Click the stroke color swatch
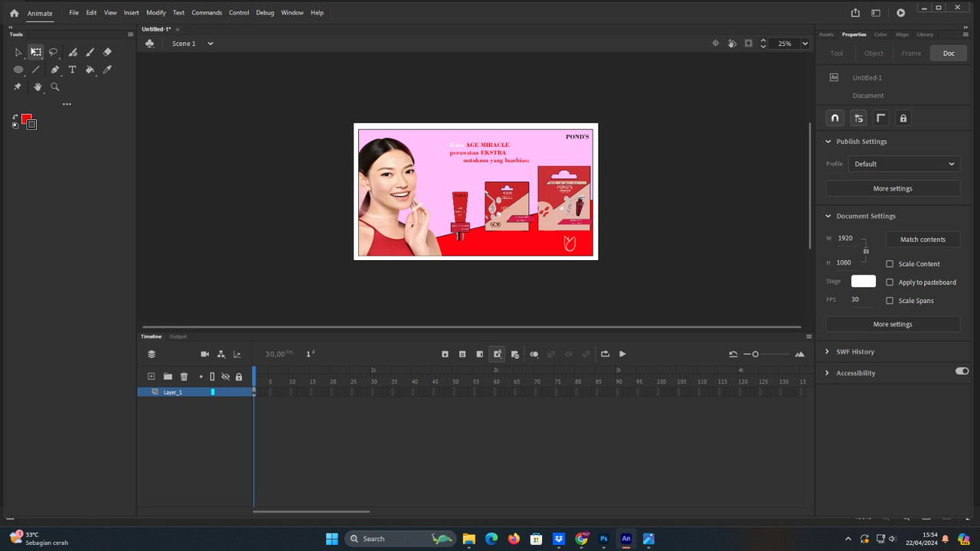 tap(31, 125)
